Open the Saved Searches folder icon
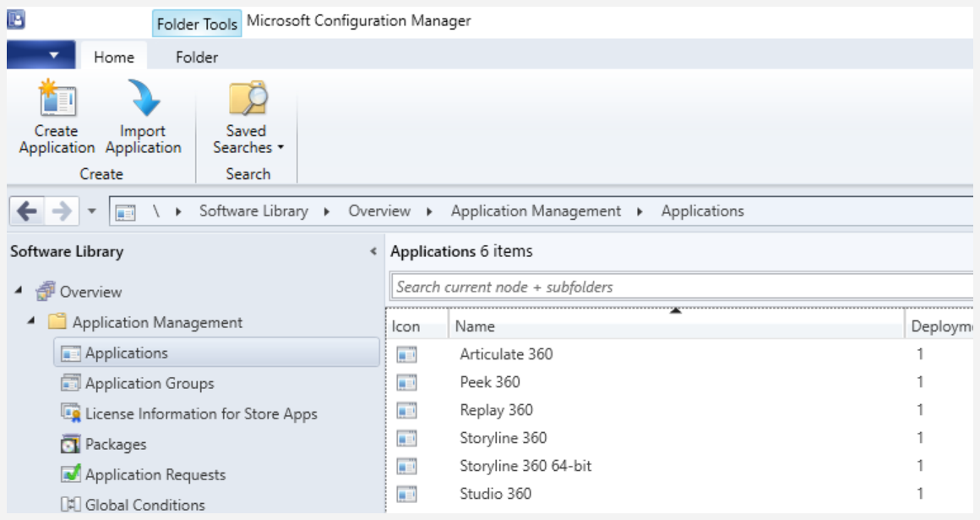The height and width of the screenshot is (520, 980). 248,98
